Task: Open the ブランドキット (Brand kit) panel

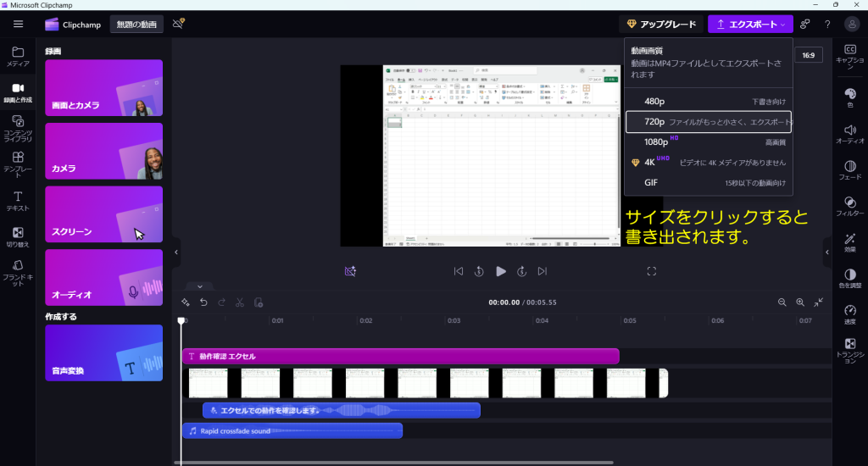Action: click(18, 270)
